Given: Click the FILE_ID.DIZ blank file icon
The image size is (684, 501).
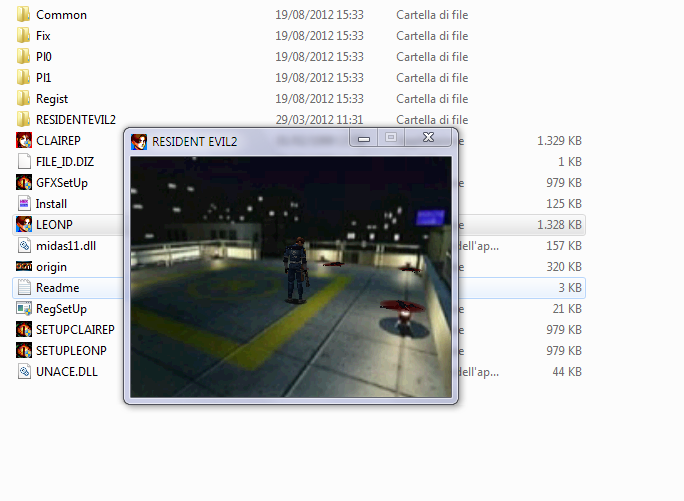Looking at the screenshot, I should click(24, 161).
